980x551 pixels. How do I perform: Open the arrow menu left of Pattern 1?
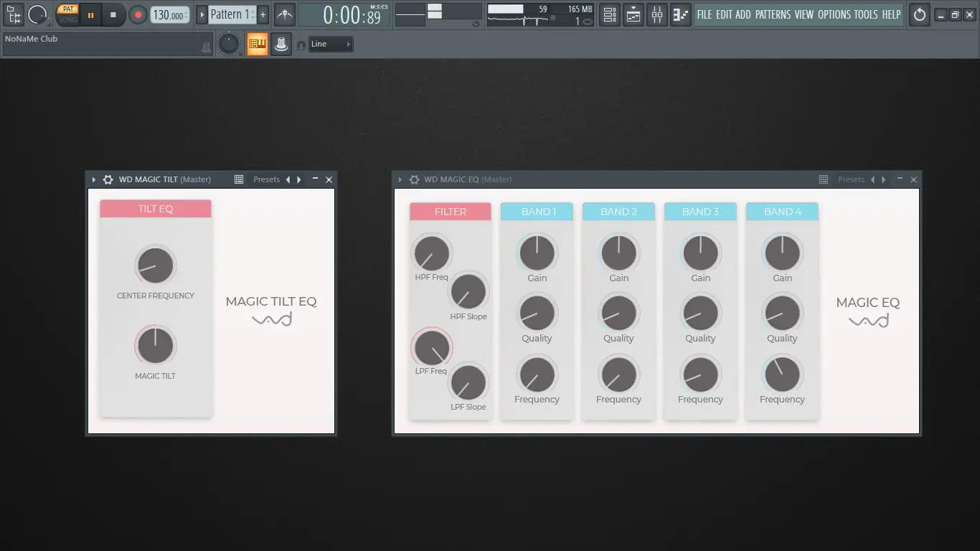click(x=202, y=14)
